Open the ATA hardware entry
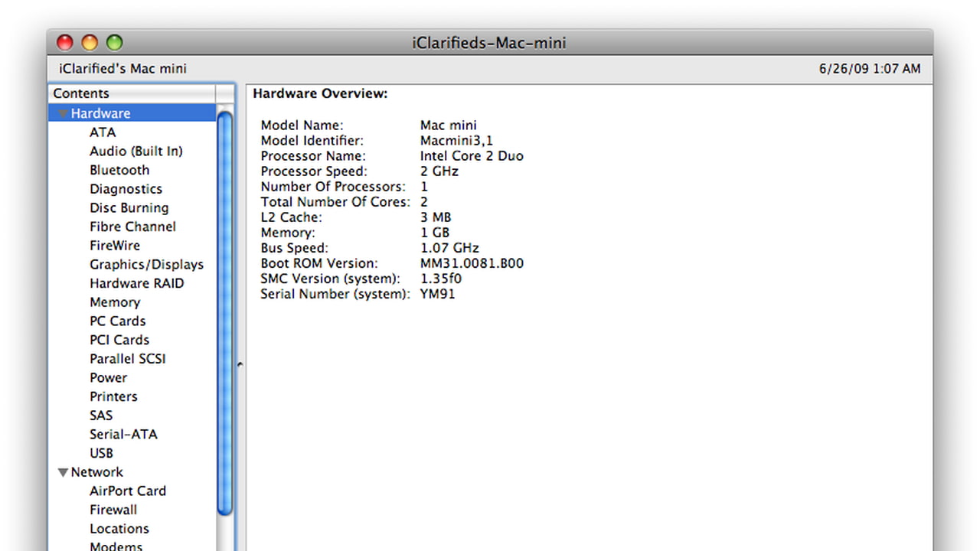This screenshot has height=551, width=980. point(103,132)
